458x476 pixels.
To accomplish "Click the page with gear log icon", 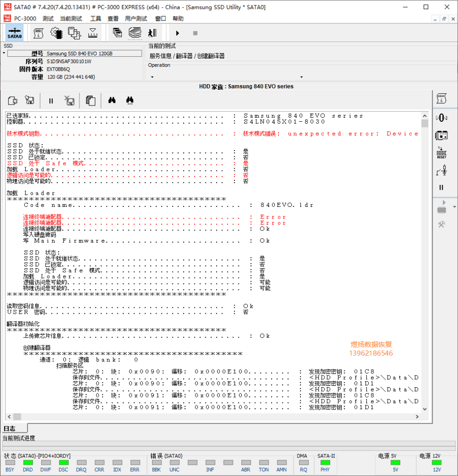I will click(13, 100).
